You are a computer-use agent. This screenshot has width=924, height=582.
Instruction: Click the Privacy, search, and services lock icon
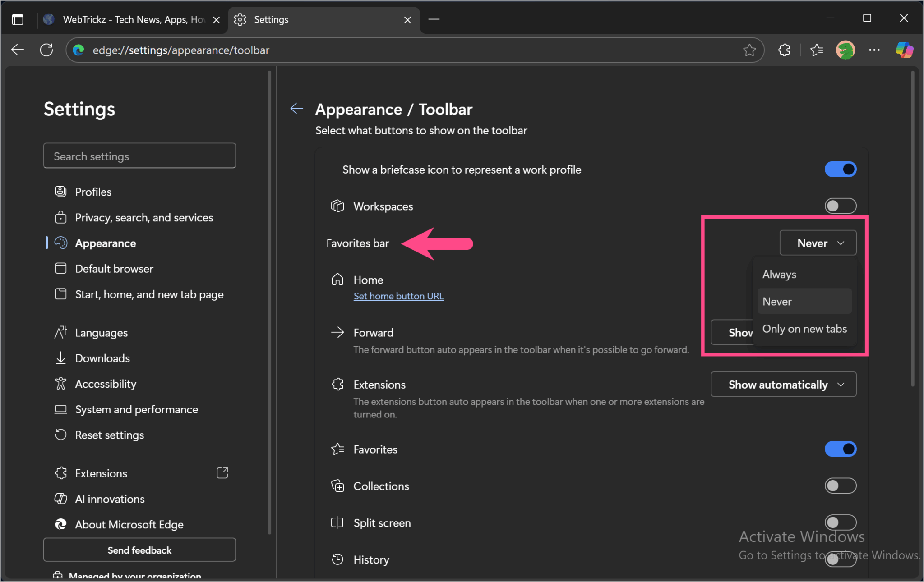61,217
